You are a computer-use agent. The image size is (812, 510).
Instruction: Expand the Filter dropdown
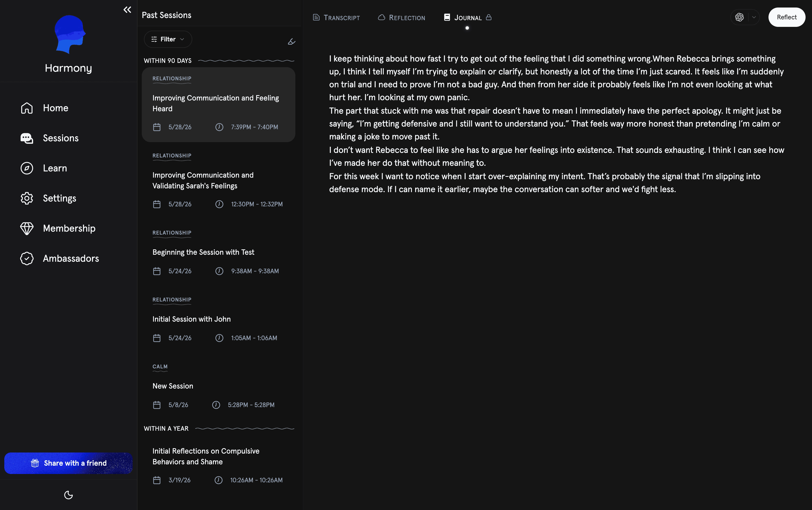168,39
